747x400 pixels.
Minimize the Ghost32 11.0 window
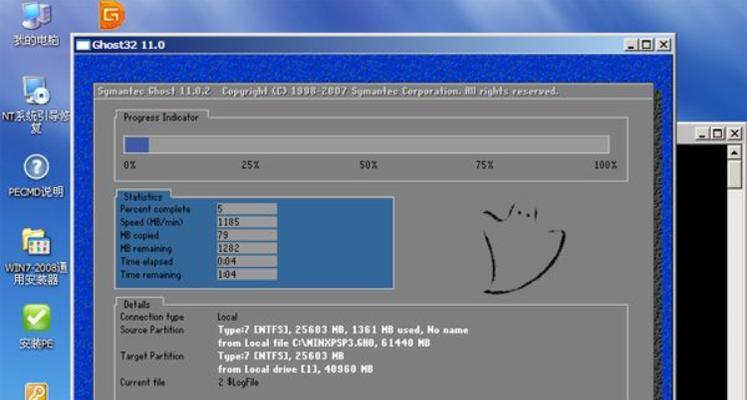[x=631, y=45]
